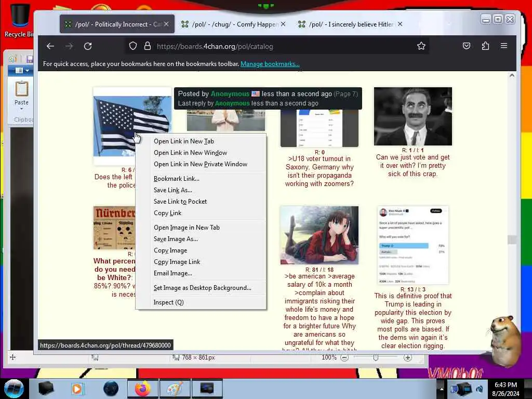Screen dimensions: 532x399
Task: Open the Windows Start orb
Action: pyautogui.click(x=14, y=389)
